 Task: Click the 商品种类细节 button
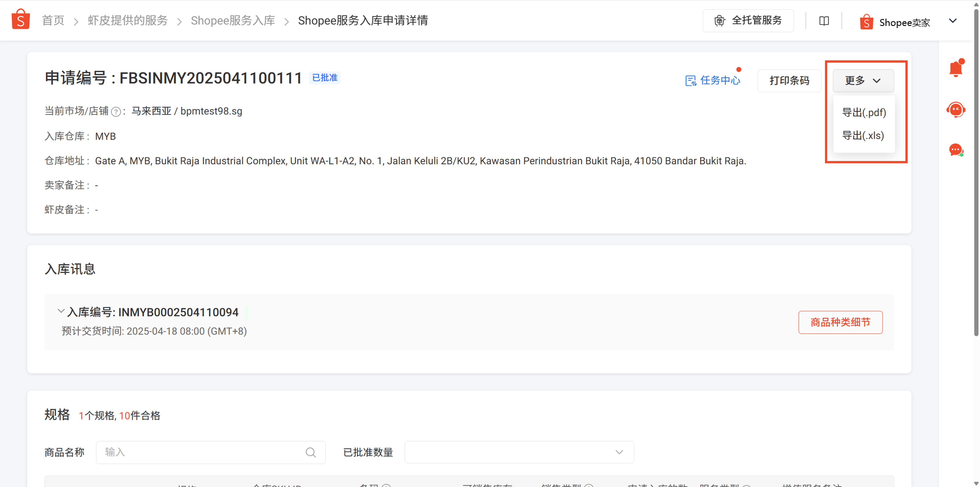click(x=840, y=322)
